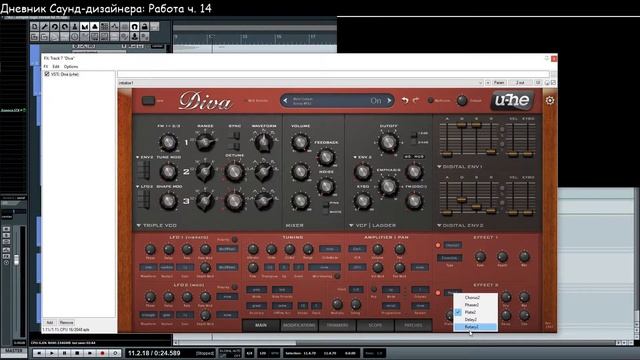Toggle the lock icon in REAPER toolbar
The height and width of the screenshot is (360, 640).
pos(144,27)
